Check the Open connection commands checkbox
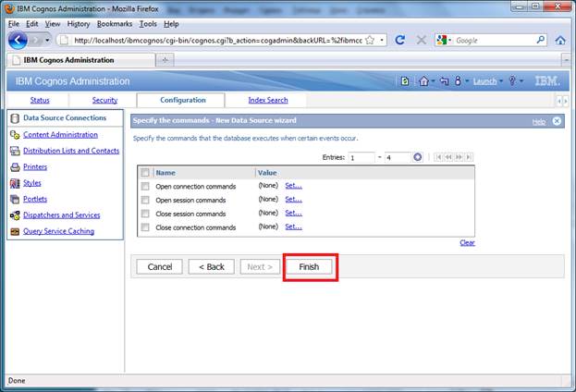 145,186
